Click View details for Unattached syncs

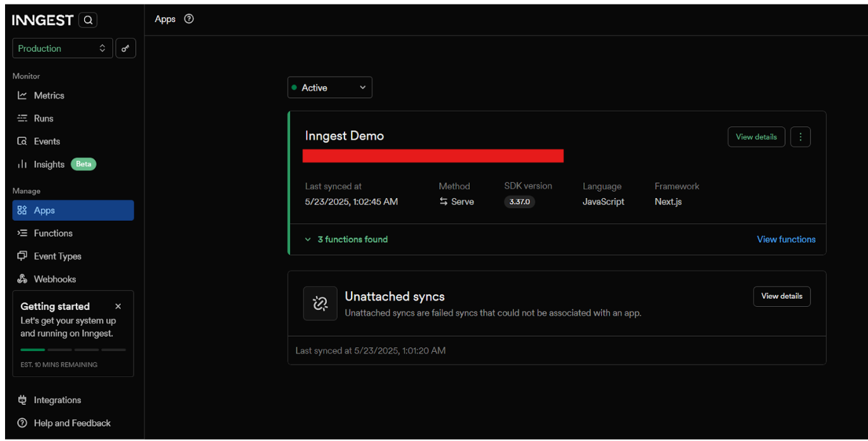781,296
